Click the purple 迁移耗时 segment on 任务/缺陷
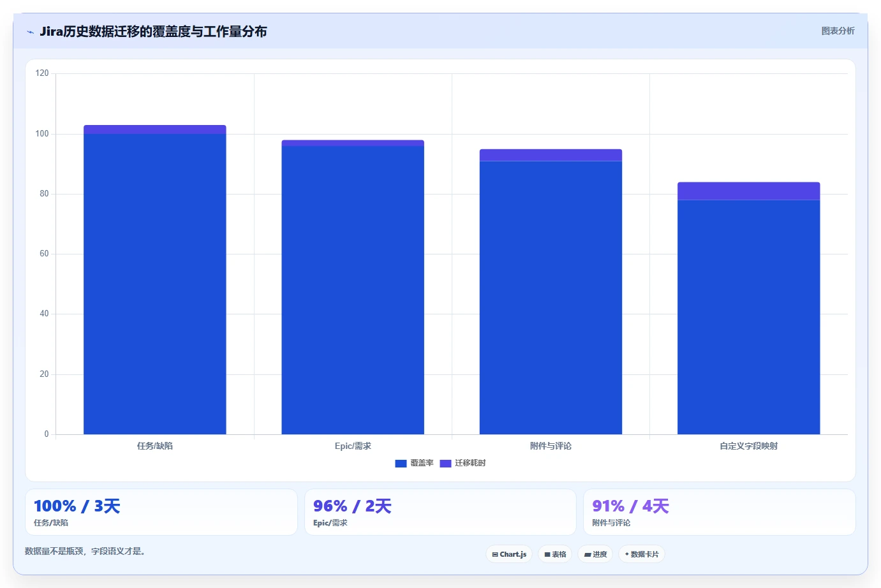 point(155,129)
